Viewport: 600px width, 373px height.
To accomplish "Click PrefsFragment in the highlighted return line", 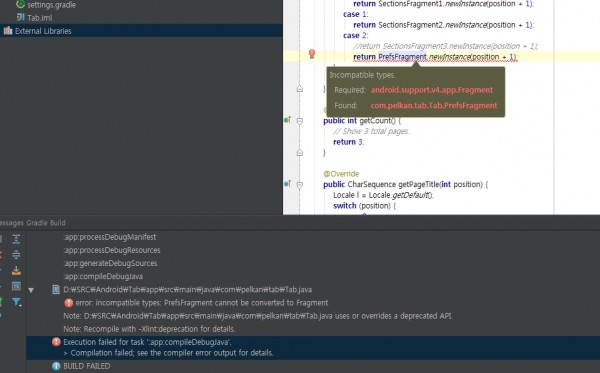I will tap(402, 57).
